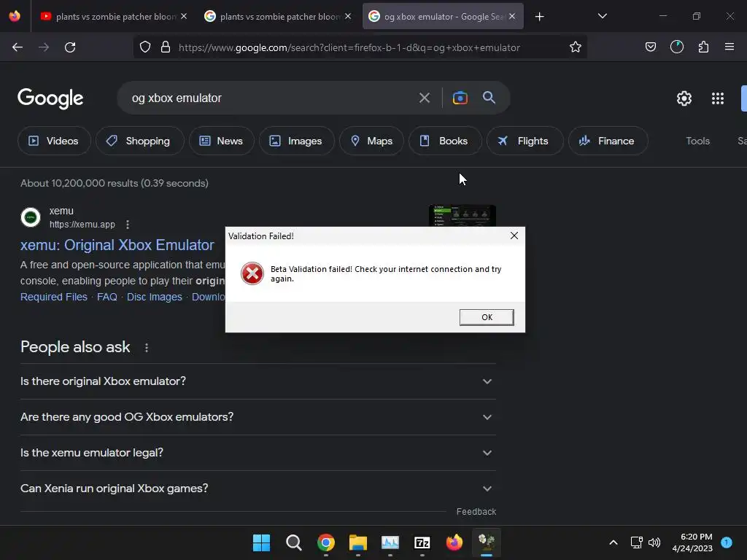Click the forward navigation arrow
Screen dimensions: 747x560
coord(44,47)
